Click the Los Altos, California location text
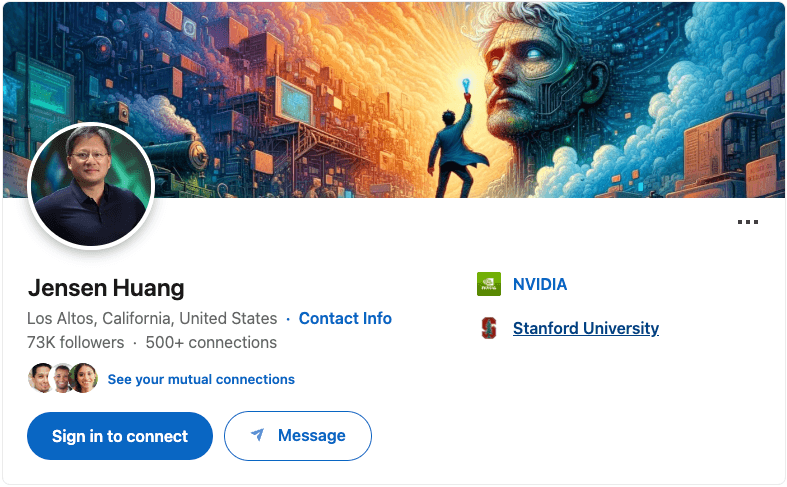This screenshot has width=787, height=487. pyautogui.click(x=152, y=318)
